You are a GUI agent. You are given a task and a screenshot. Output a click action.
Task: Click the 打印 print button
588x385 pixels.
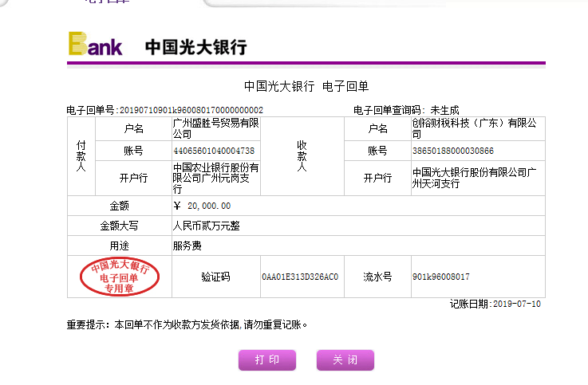click(x=267, y=360)
